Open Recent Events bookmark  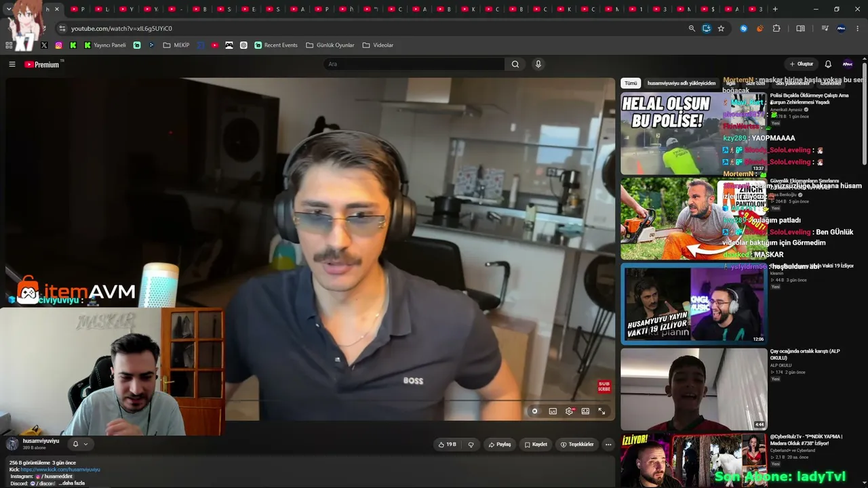coord(276,45)
